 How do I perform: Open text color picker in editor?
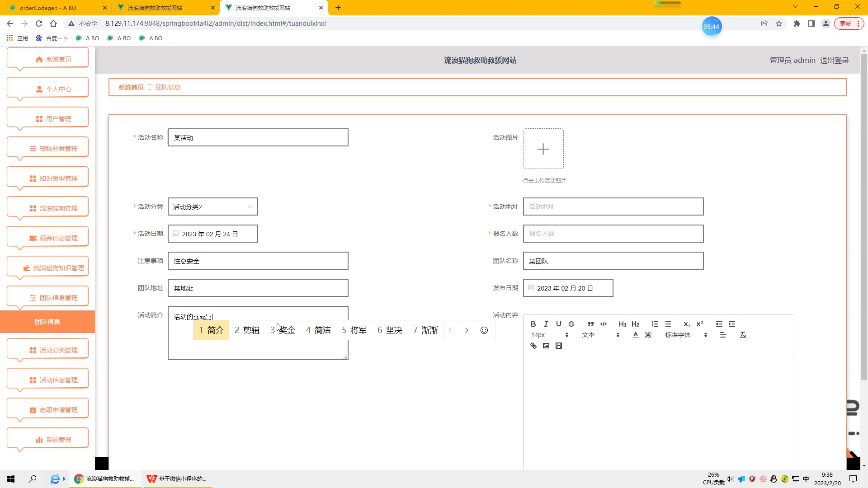click(636, 335)
